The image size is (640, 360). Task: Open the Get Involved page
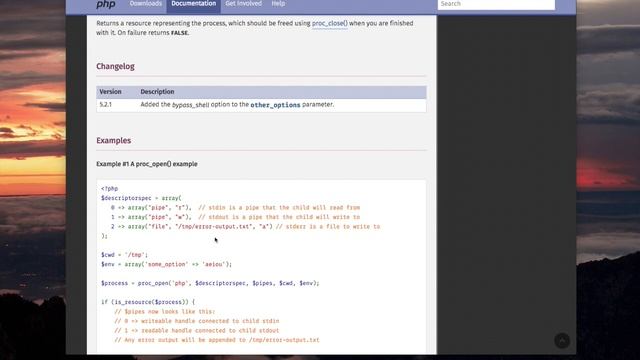tap(244, 4)
